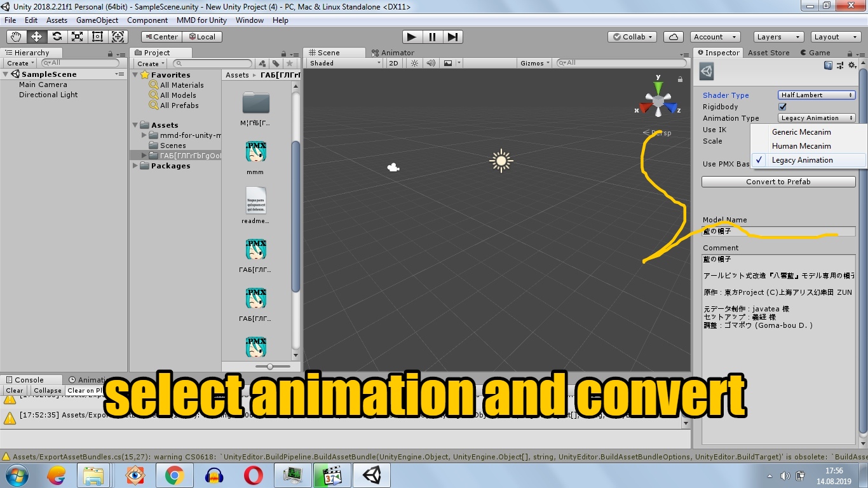Select the Move tool in toolbar

(37, 37)
